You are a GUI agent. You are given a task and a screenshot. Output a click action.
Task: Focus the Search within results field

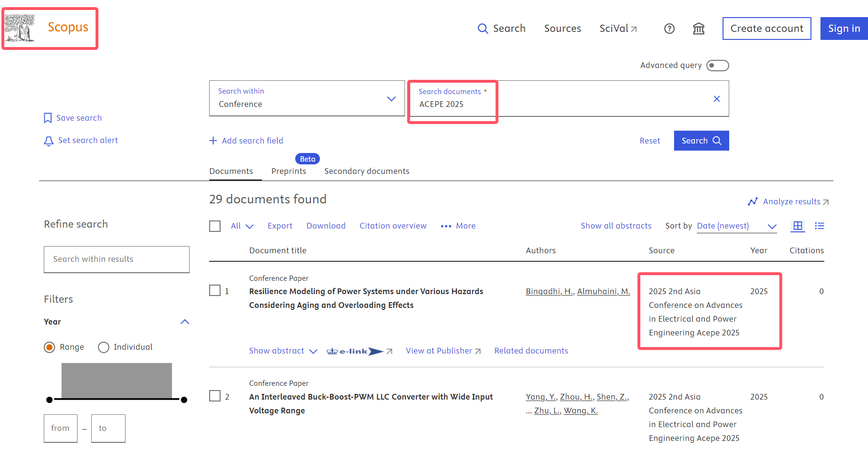pos(116,259)
